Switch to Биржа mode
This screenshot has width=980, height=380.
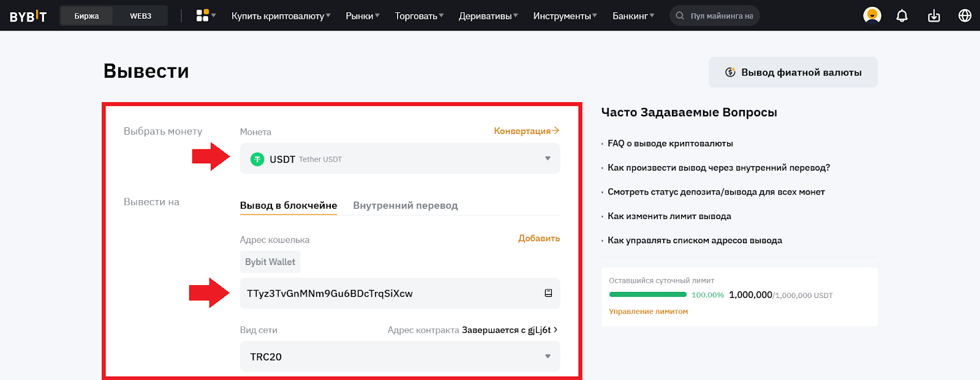86,16
